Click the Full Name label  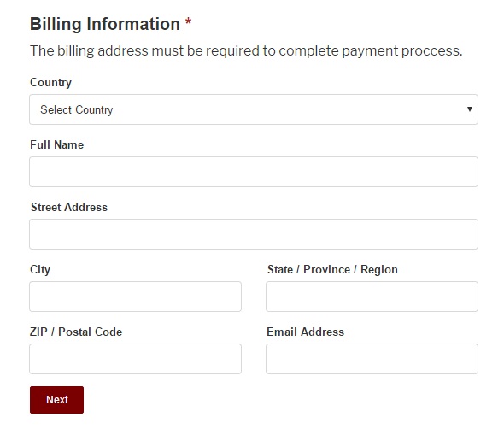57,144
